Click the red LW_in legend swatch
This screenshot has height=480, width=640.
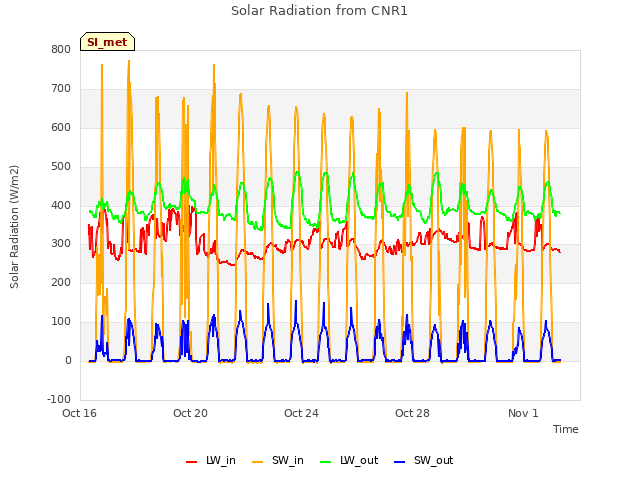191,462
